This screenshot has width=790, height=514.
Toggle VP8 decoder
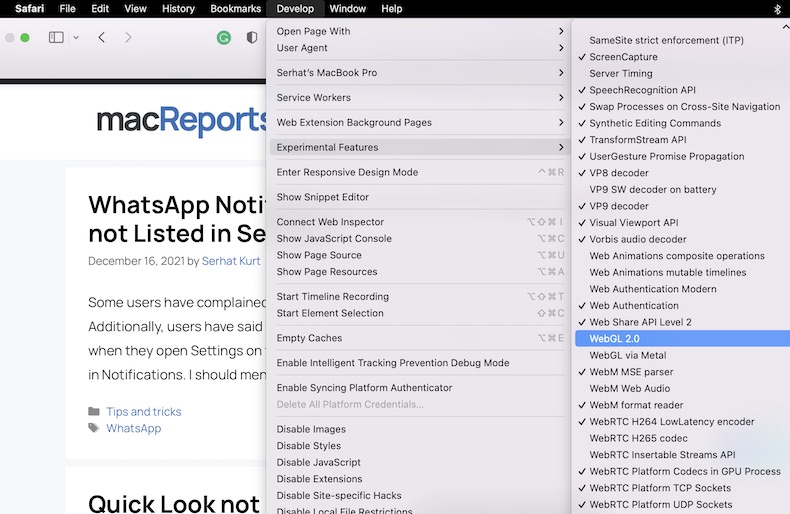682,173
